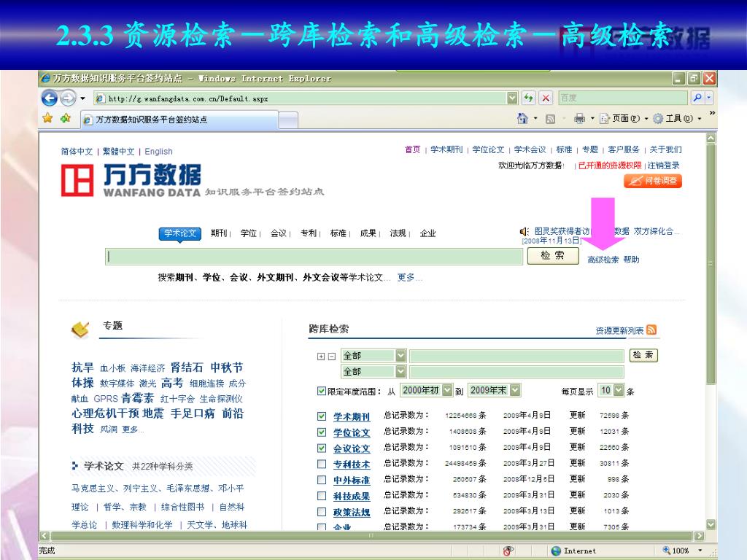Click the horizontal page scrollbar thumb
747x560 pixels.
pyautogui.click(x=371, y=536)
